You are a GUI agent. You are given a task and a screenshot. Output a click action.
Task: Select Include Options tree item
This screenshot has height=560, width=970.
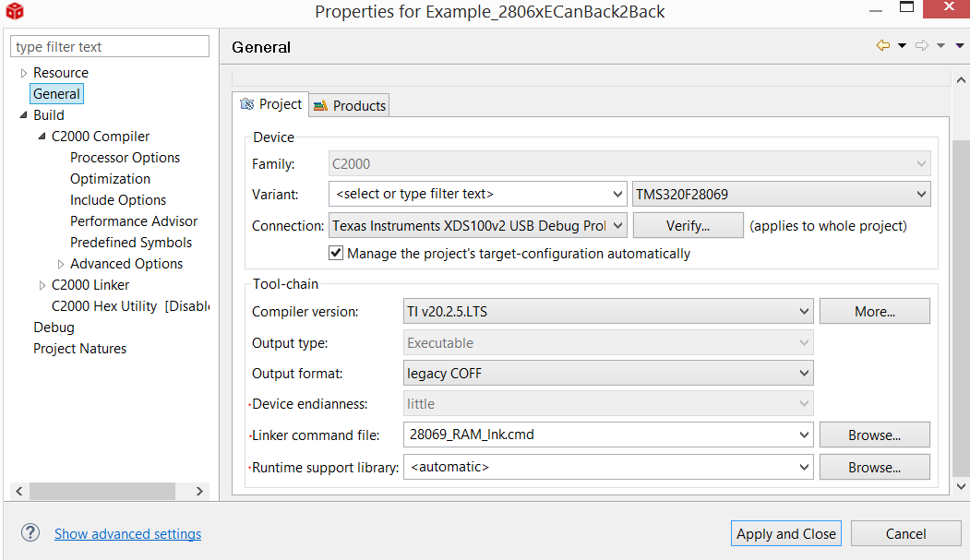pos(118,199)
